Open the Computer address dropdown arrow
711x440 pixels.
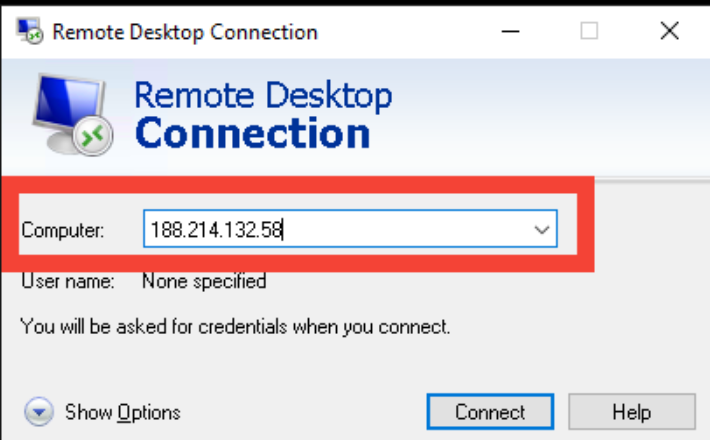(543, 230)
